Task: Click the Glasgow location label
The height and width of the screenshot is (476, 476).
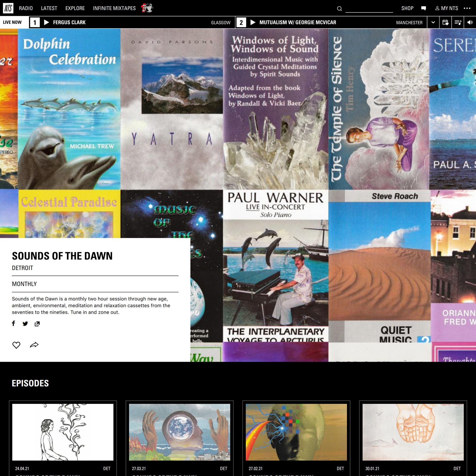Action: pos(221,23)
